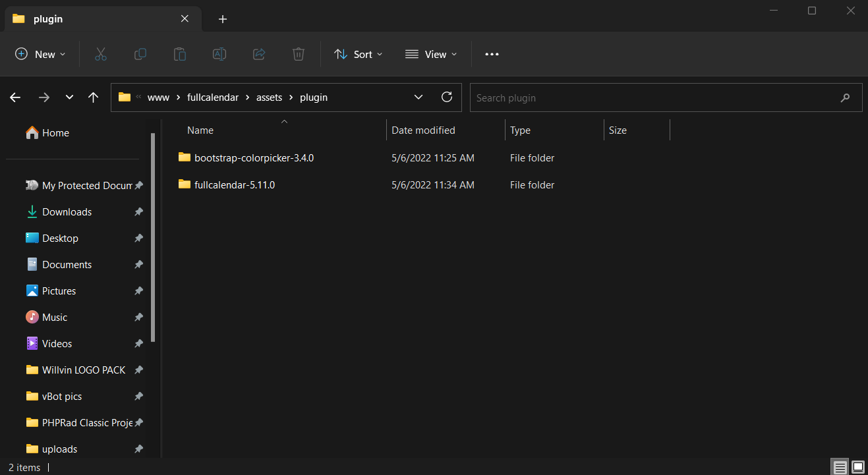868x475 pixels.
Task: Navigate to fullcalendar in the address path
Action: pos(212,98)
